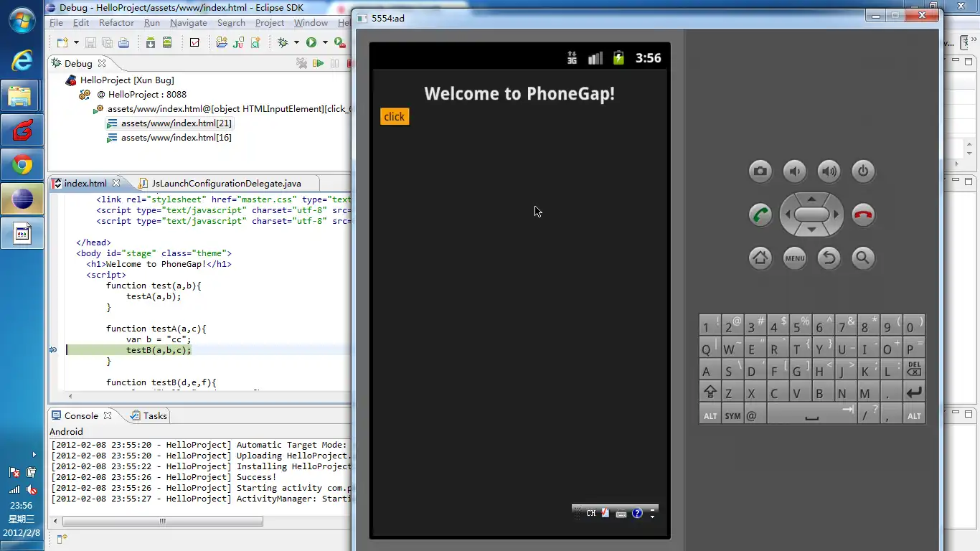Click the emulator Volume Down button
980x551 pixels.
(795, 171)
